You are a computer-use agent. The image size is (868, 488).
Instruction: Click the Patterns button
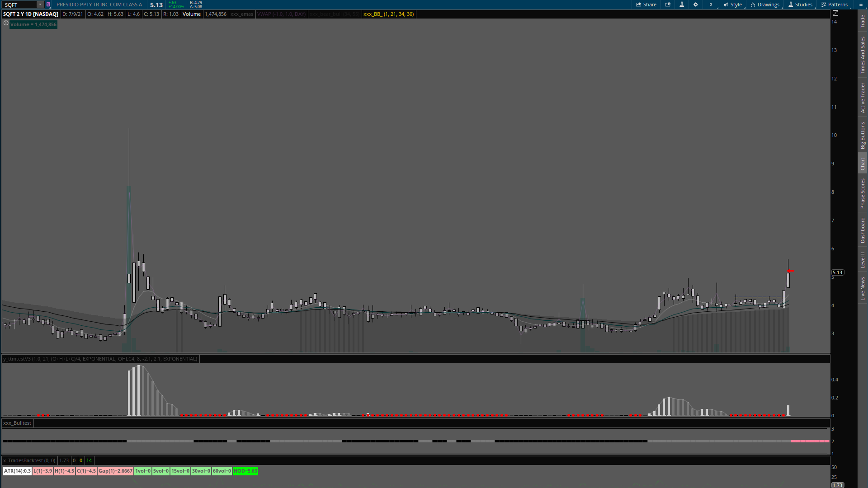[835, 5]
